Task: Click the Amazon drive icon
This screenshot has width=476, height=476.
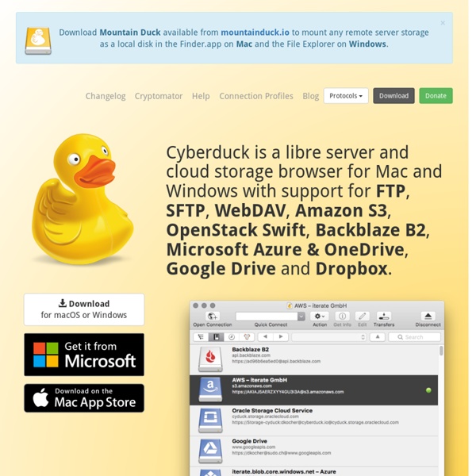Action: 210,390
